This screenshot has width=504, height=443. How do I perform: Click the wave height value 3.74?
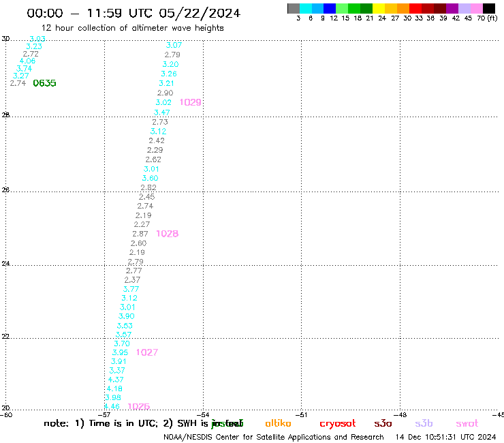(24, 69)
